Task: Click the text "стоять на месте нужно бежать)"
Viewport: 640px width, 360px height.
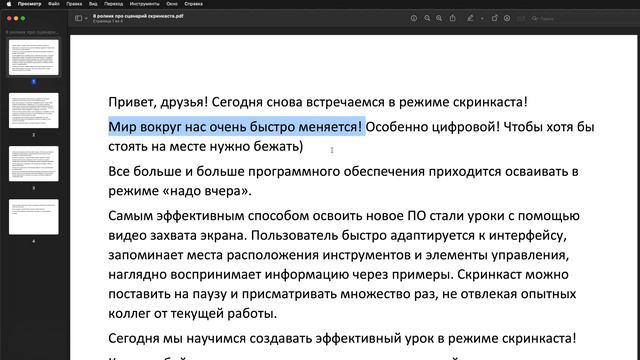Action: coord(206,146)
